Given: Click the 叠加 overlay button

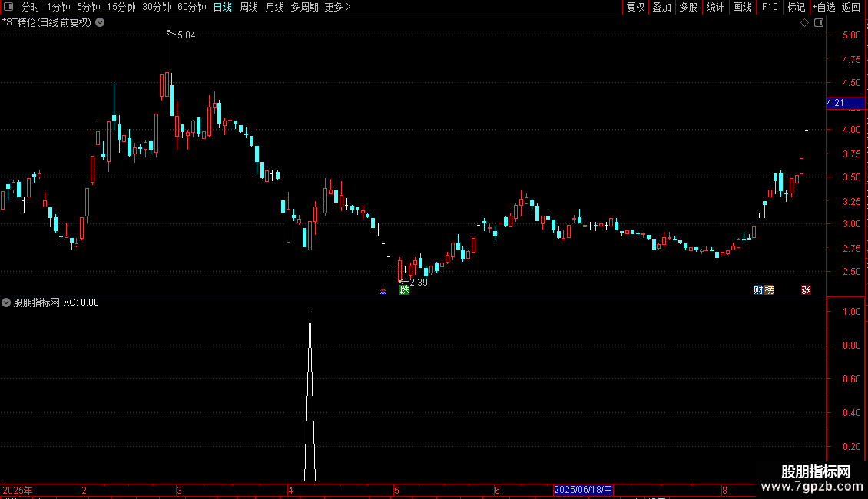Looking at the screenshot, I should (661, 7).
